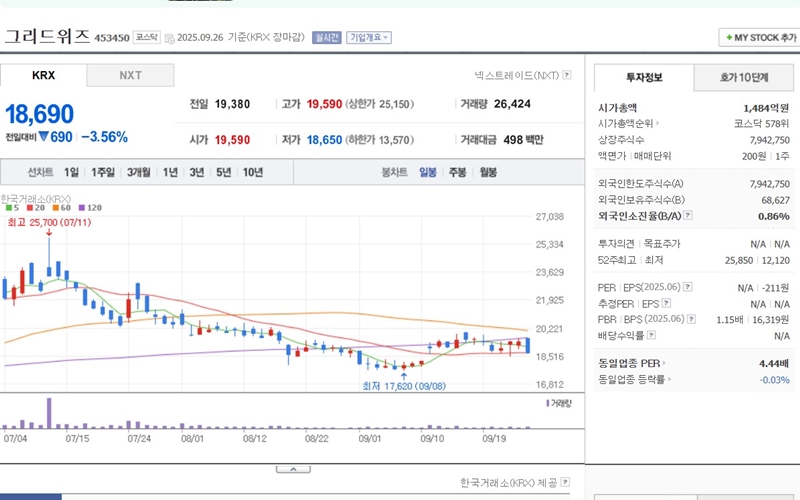Screen dimensions: 800x500
Task: Click the 실시간 badge
Action: [x=327, y=37]
